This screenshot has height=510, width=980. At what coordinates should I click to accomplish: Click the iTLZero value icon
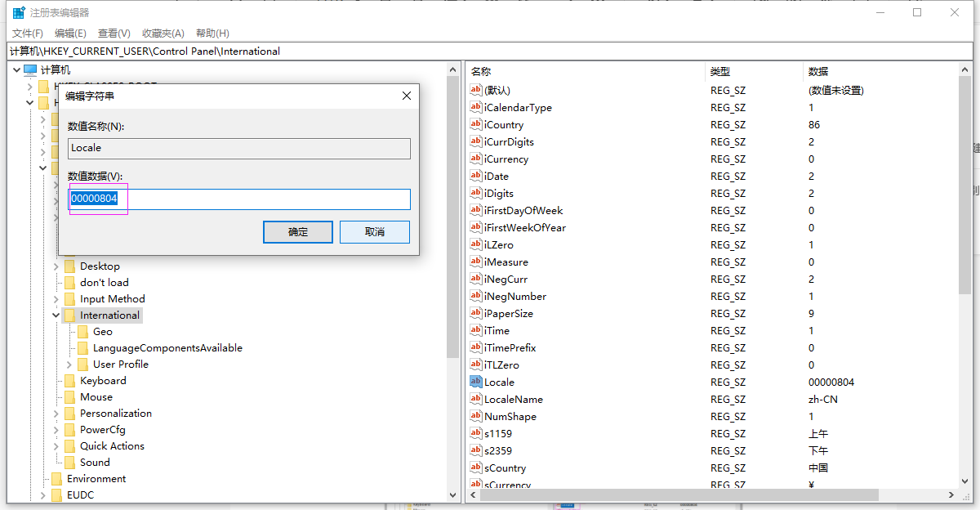[476, 365]
